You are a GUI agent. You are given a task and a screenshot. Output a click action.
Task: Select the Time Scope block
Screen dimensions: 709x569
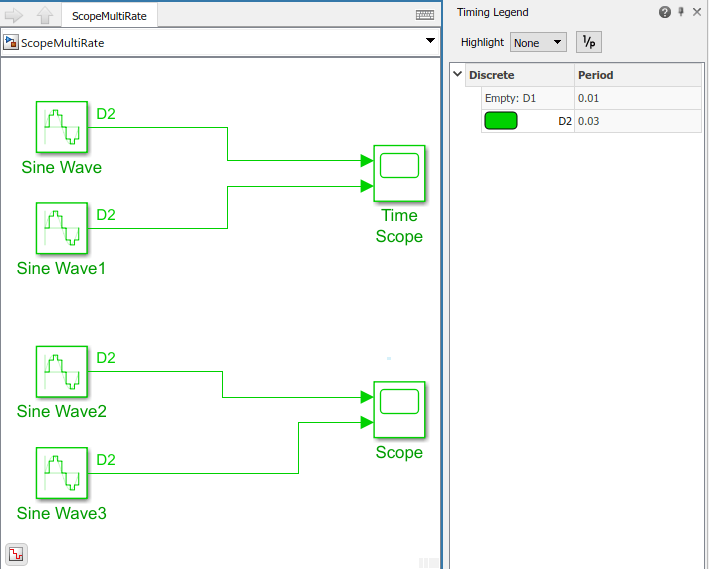399,173
